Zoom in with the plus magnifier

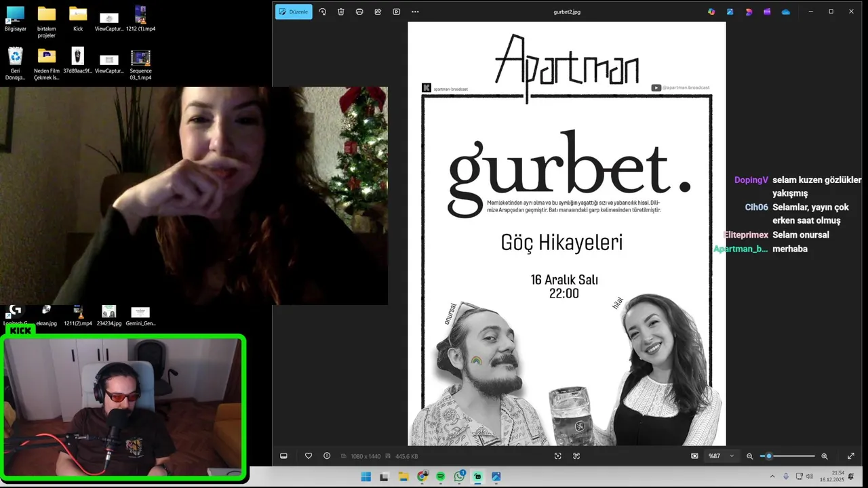[825, 456]
